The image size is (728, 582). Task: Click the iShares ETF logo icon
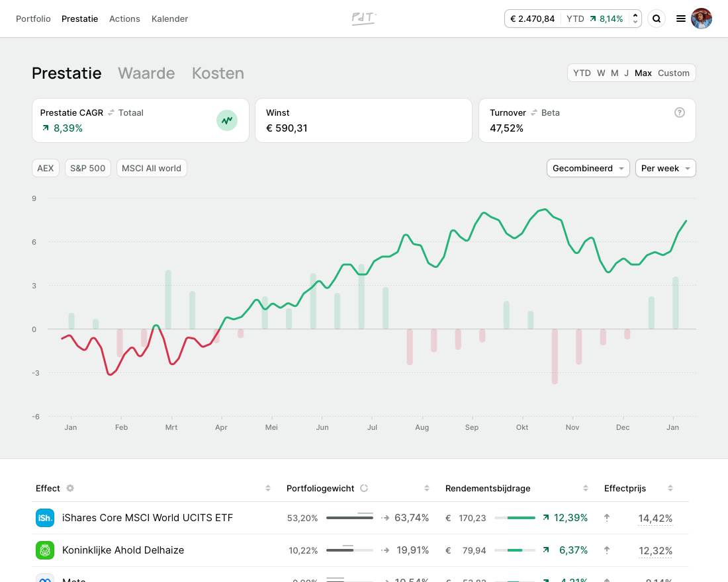click(x=45, y=518)
